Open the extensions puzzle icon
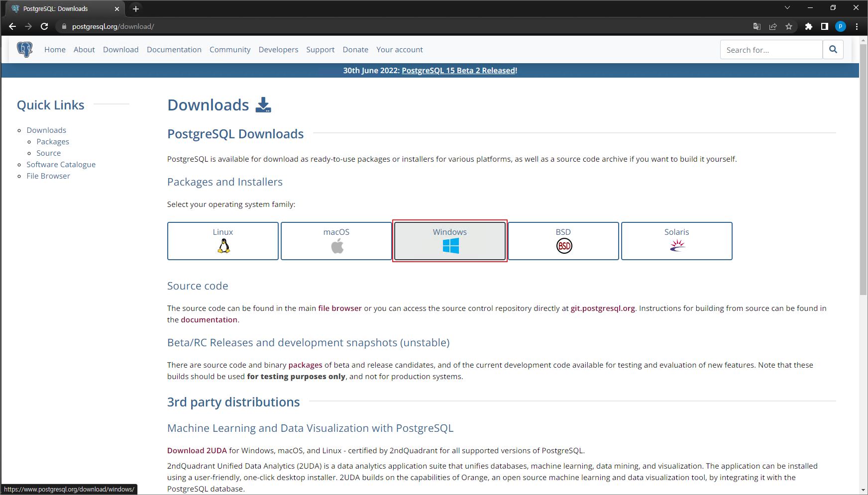 [809, 26]
